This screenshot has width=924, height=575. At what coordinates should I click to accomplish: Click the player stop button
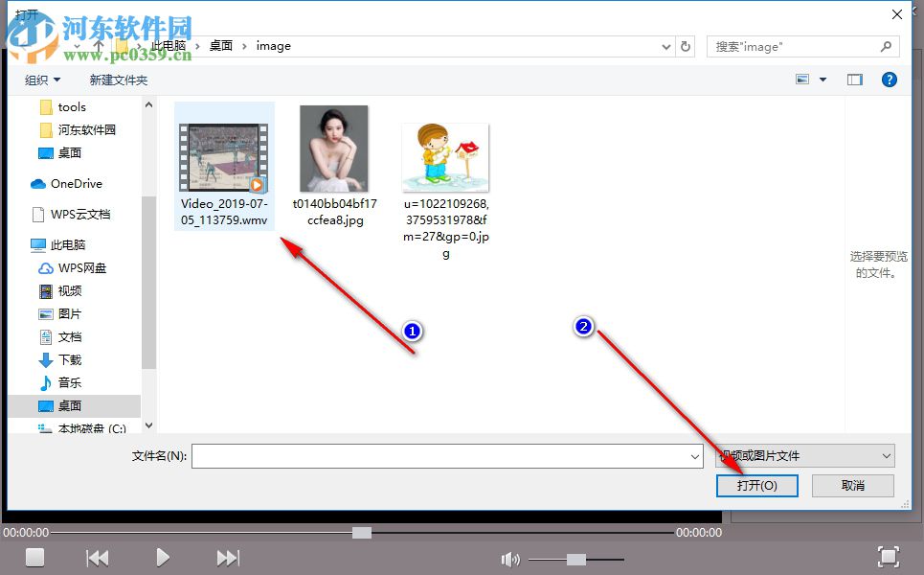pos(34,557)
